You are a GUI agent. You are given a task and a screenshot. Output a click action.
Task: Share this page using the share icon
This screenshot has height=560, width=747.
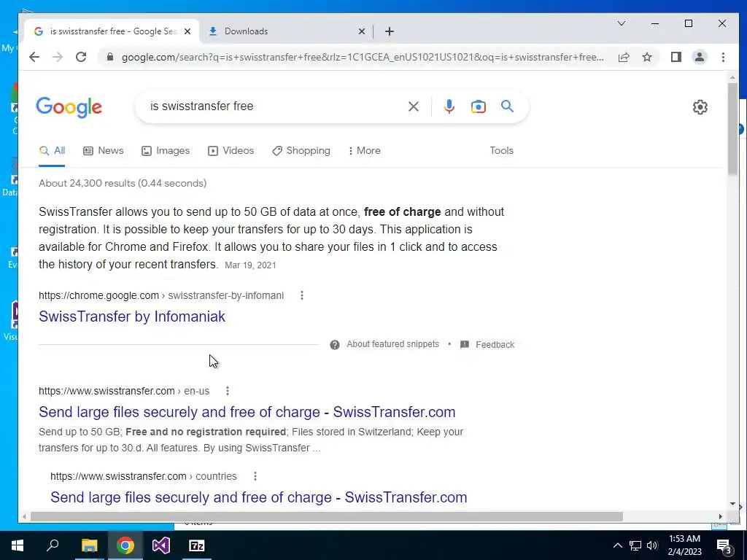(x=623, y=57)
